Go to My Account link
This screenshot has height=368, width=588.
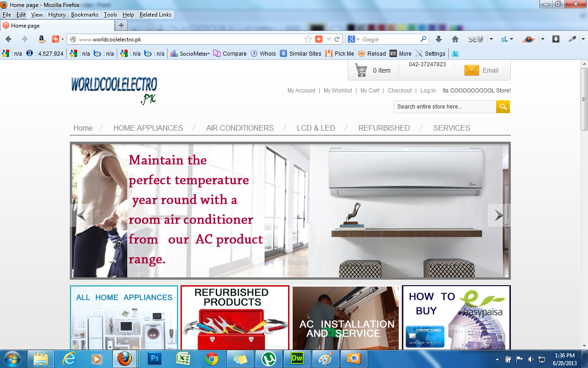(x=301, y=91)
